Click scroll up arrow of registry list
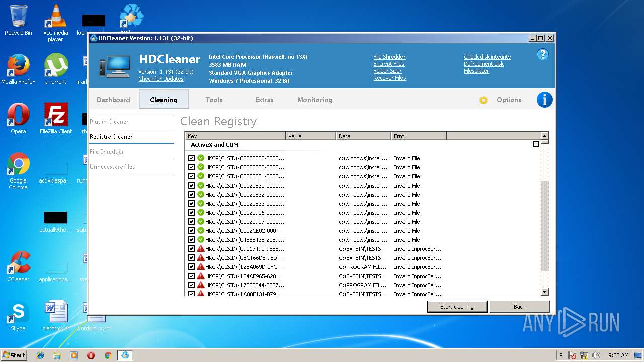The width and height of the screenshot is (644, 362). pyautogui.click(x=544, y=136)
